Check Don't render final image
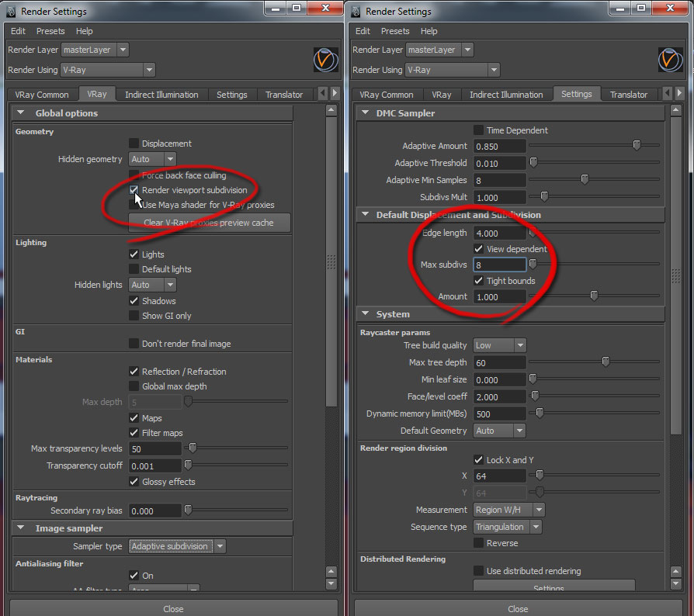Screen dimensions: 694x616 (134, 344)
